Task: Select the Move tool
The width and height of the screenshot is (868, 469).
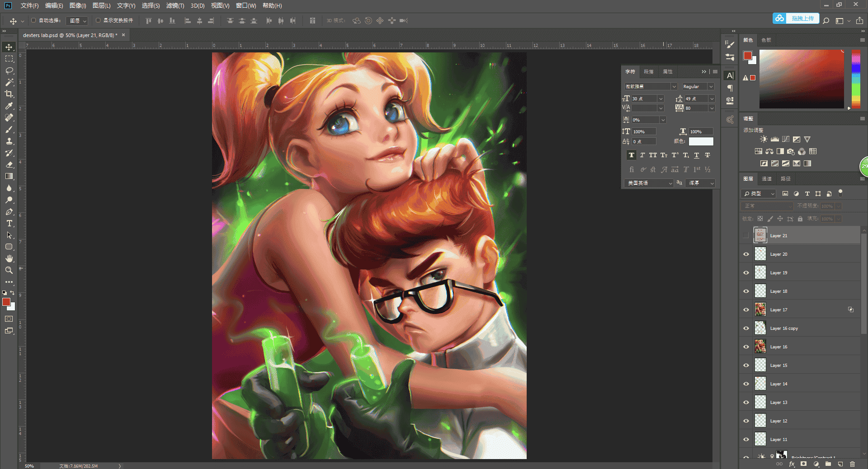Action: (x=9, y=47)
